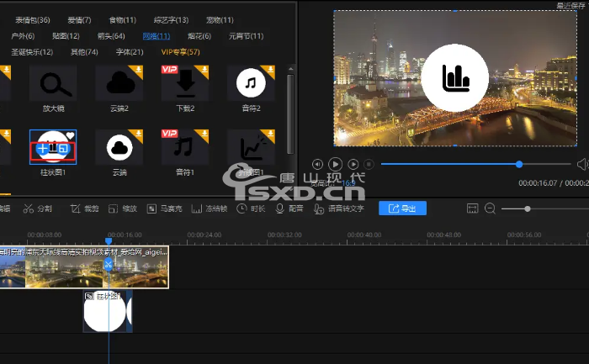This screenshot has height=364, width=589.
Task: Click the sticker panel vertical scrollbar
Action: [x=290, y=113]
